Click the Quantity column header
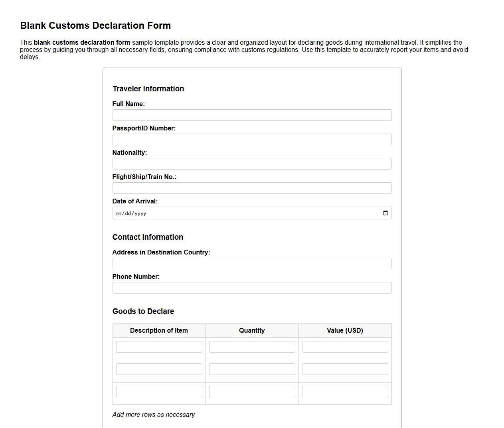504x428 pixels. pos(252,330)
